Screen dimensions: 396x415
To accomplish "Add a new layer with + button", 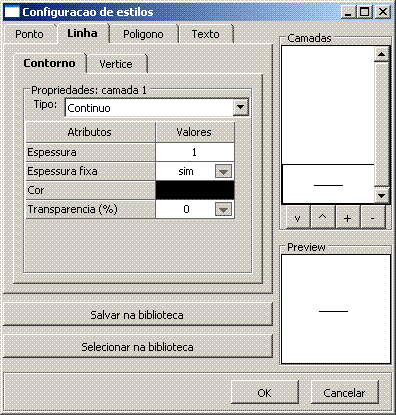I will click(347, 218).
